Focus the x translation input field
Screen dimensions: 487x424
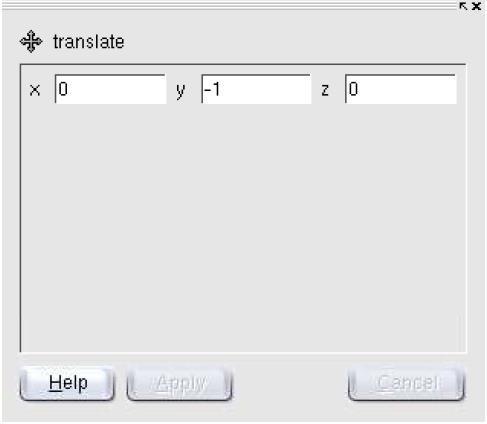coord(110,89)
